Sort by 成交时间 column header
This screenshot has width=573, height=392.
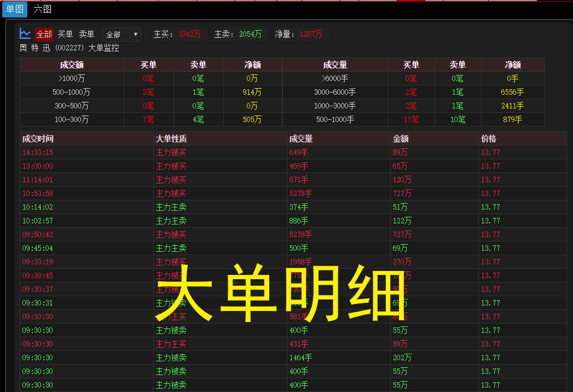(38, 139)
